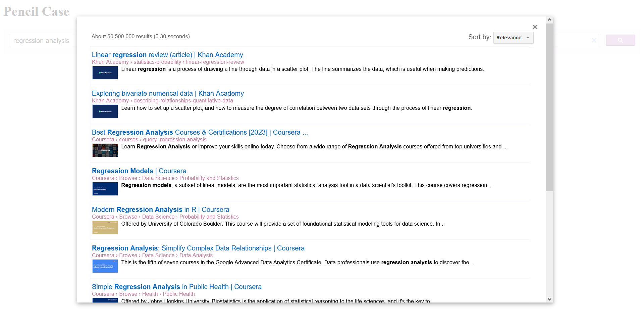Viewport: 644px width, 323px height.
Task: Click the linear-regression-review breadcrumb URL
Action: [x=168, y=62]
